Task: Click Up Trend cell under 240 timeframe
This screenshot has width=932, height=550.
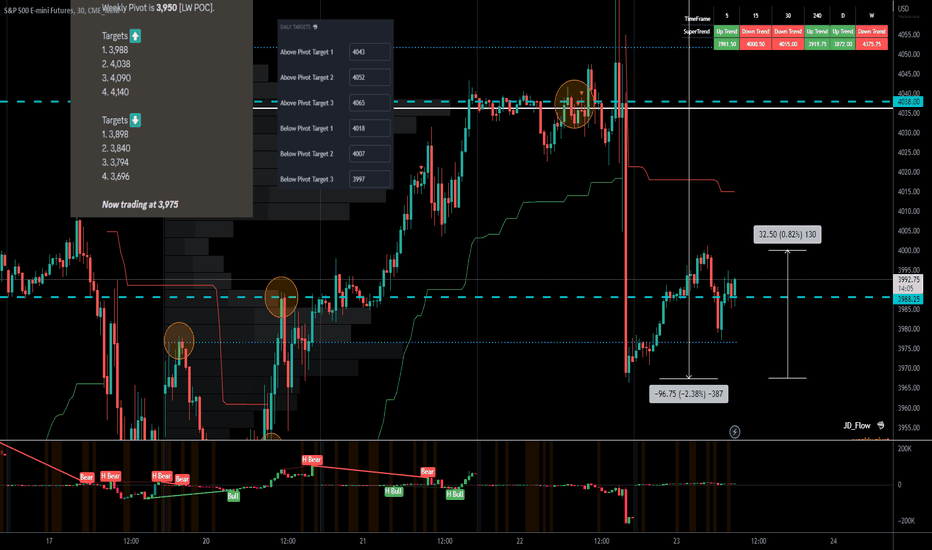Action: coord(817,32)
